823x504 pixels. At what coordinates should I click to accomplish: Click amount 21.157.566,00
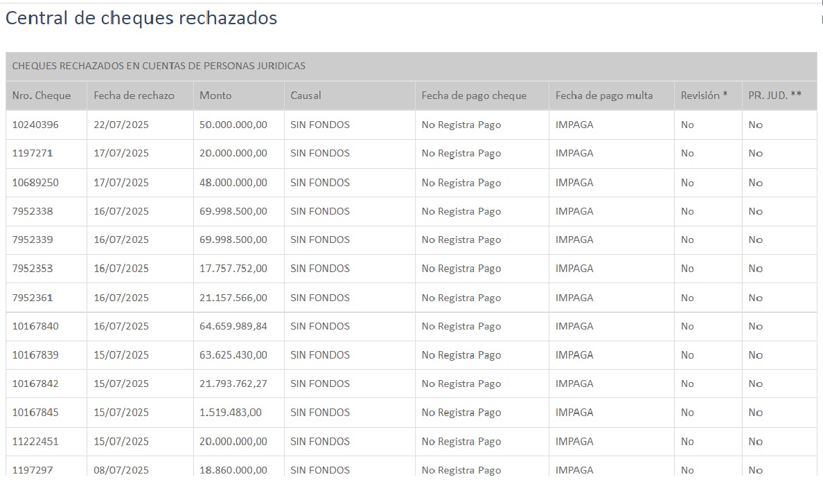[x=233, y=298]
